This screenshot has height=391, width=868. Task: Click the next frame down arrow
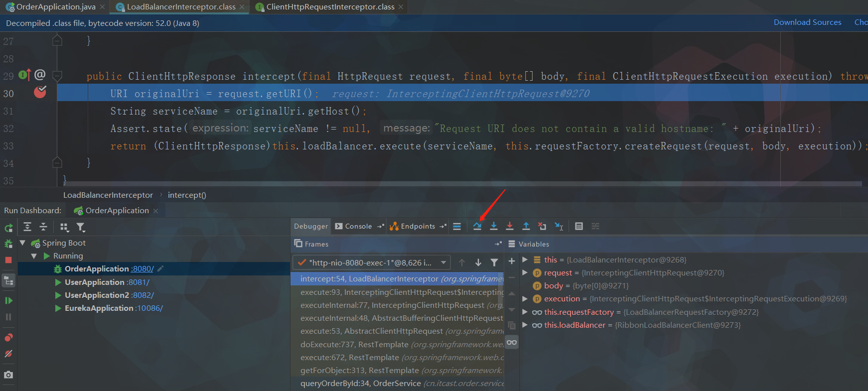coord(478,262)
